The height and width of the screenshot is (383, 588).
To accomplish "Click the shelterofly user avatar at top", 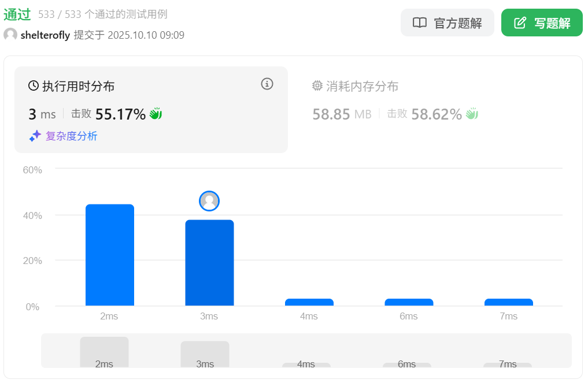I will [x=10, y=35].
